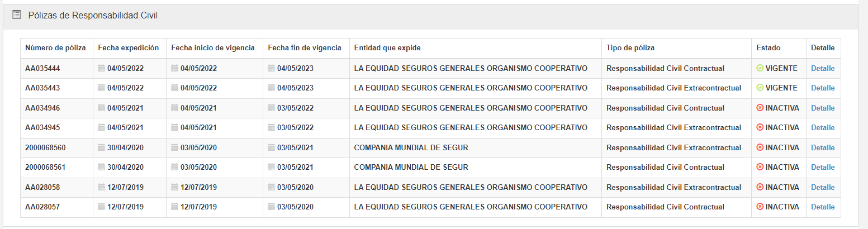
Task: Click calendar icon in AA035444 expedition date
Action: 101,68
